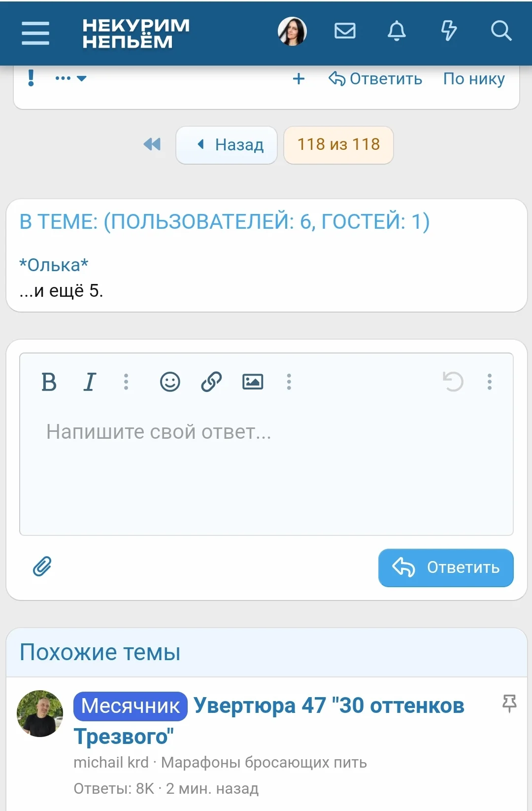Open the hamburger navigation menu

[x=34, y=33]
